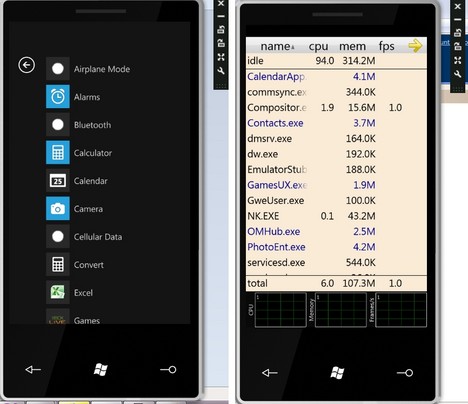Tap the hardware Back button on right phone
This screenshot has width=468, height=404.
[270, 372]
